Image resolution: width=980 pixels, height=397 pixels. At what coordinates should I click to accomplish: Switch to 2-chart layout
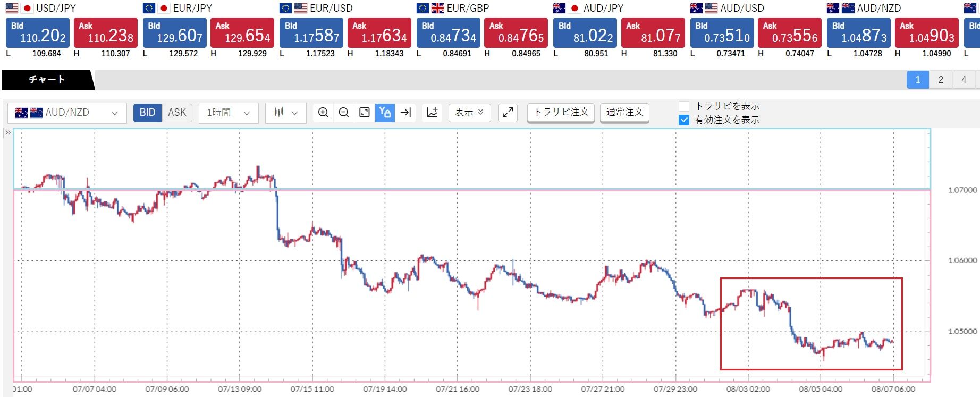coord(941,80)
